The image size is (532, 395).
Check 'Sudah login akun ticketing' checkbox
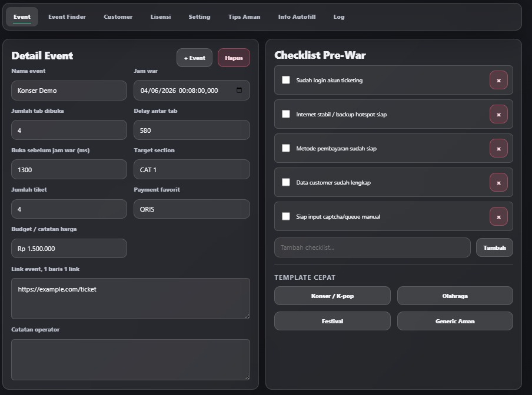coord(286,80)
